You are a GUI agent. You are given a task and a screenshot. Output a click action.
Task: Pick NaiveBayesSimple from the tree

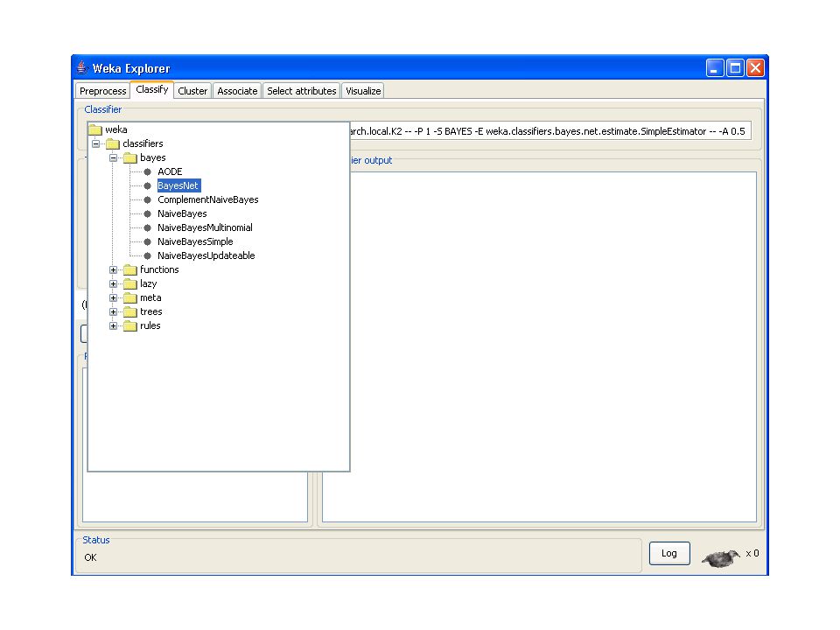tap(195, 241)
